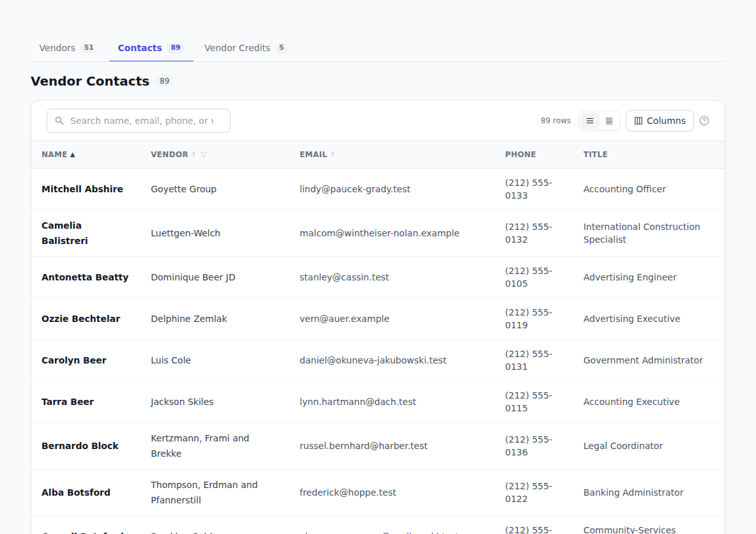
Task: Click the Accounting Executive title cell
Action: coord(631,402)
